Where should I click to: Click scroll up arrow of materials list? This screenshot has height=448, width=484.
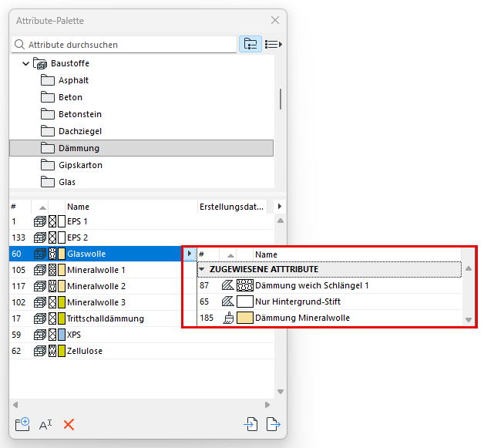pos(281,221)
